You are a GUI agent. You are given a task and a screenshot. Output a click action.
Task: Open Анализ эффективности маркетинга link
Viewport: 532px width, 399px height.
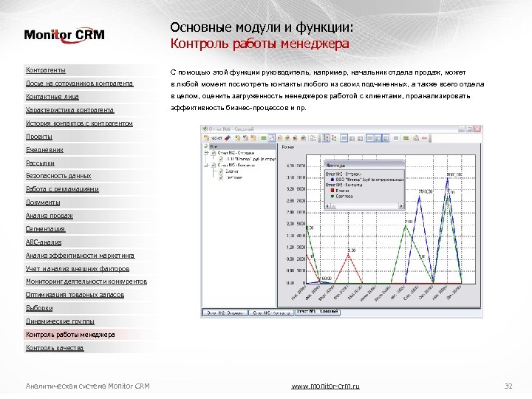click(80, 256)
